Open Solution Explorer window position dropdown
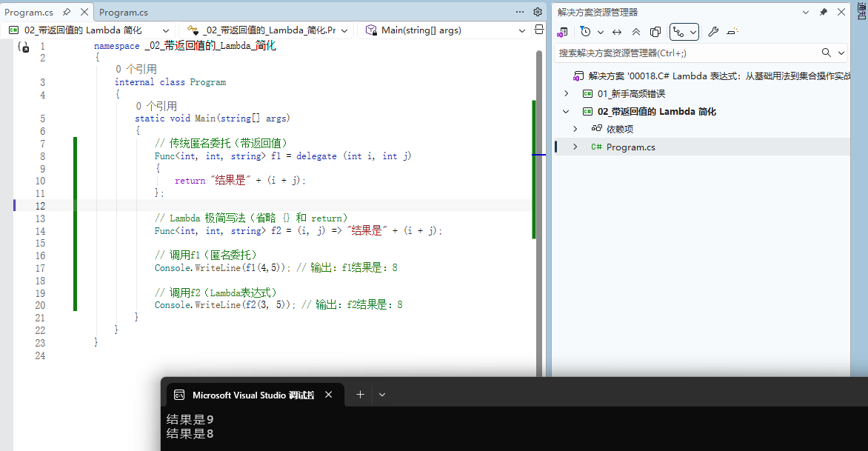The width and height of the screenshot is (868, 451). [806, 12]
